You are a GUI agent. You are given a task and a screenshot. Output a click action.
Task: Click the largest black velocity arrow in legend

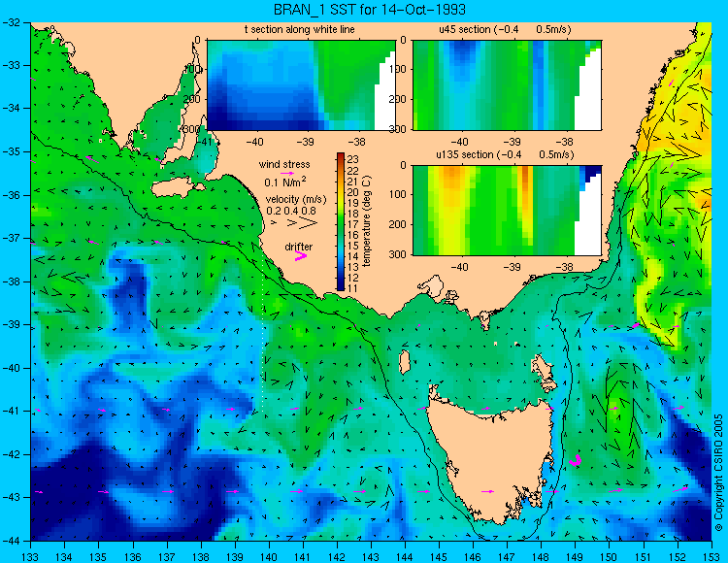(308, 223)
